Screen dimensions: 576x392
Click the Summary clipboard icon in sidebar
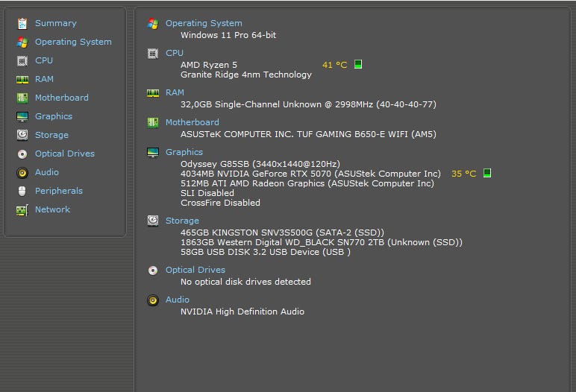click(x=22, y=24)
